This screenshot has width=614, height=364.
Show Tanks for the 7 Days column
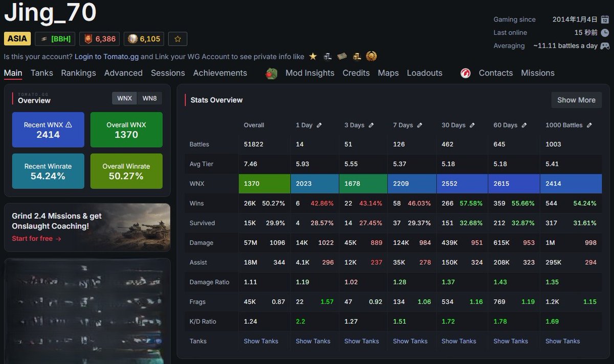[410, 341]
